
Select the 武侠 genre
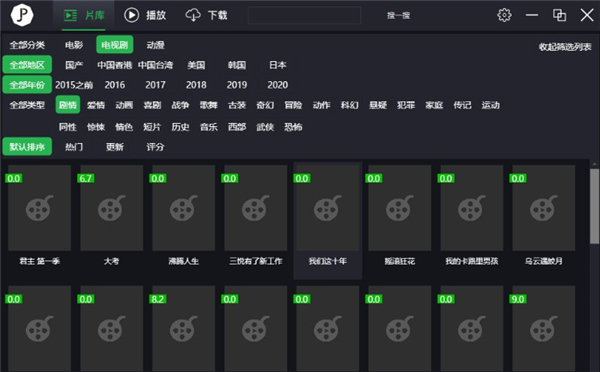tap(265, 127)
